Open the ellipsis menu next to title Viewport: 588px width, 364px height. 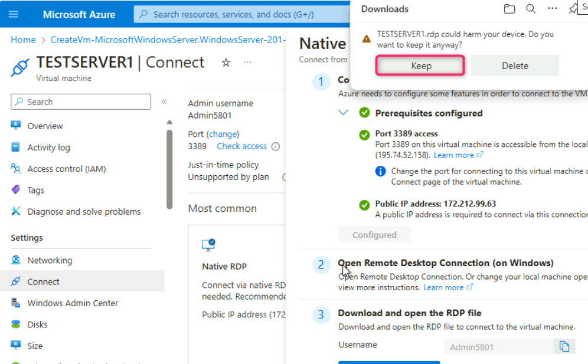point(247,63)
